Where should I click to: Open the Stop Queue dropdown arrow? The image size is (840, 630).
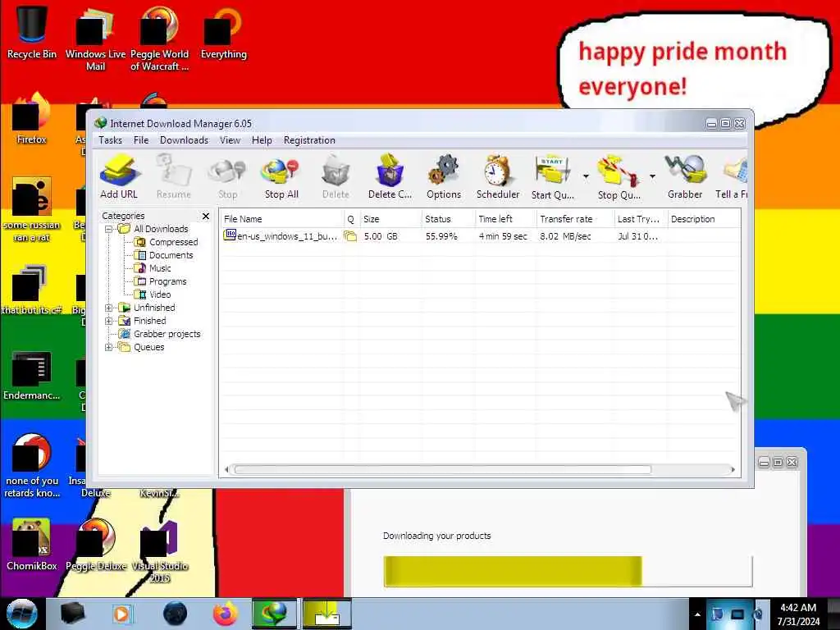tap(652, 176)
